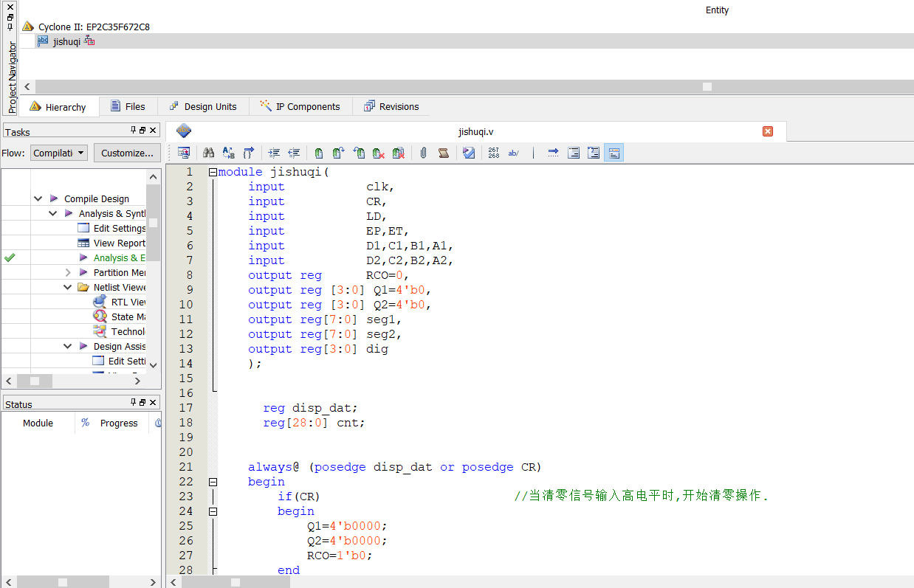Toggle a bookmark in the editor toolbar
The width and height of the screenshot is (914, 588).
[317, 153]
